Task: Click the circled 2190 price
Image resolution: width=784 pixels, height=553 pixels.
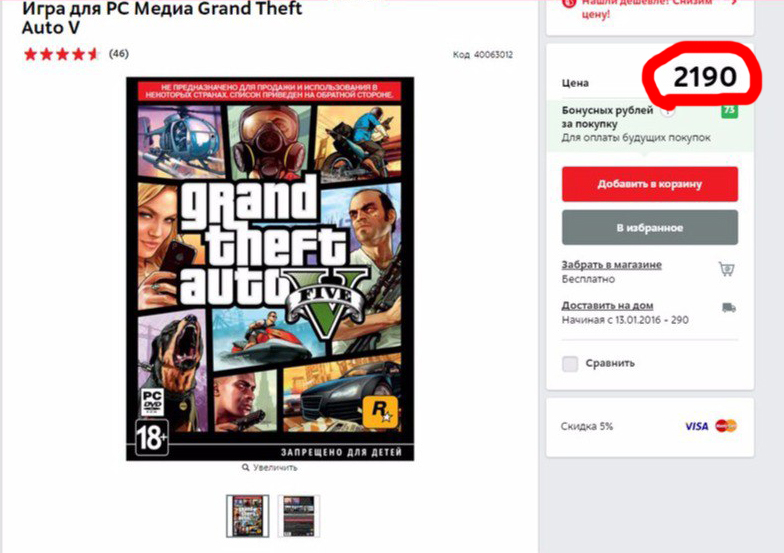Action: [704, 77]
